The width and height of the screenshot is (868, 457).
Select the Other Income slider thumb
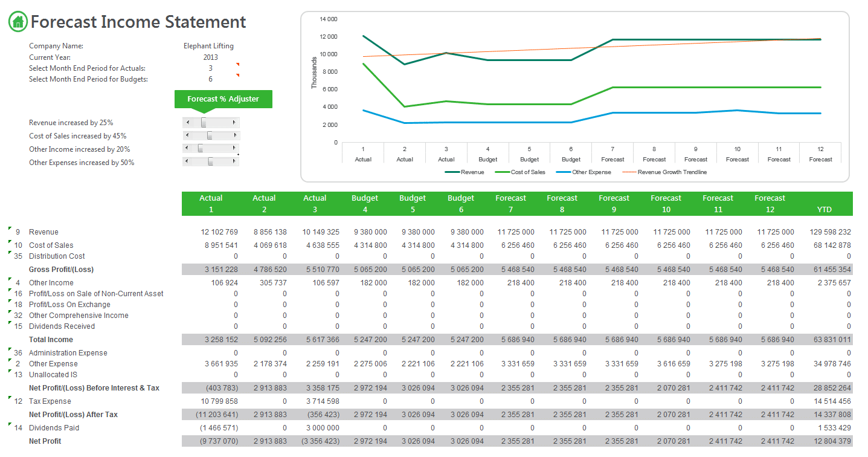[201, 149]
